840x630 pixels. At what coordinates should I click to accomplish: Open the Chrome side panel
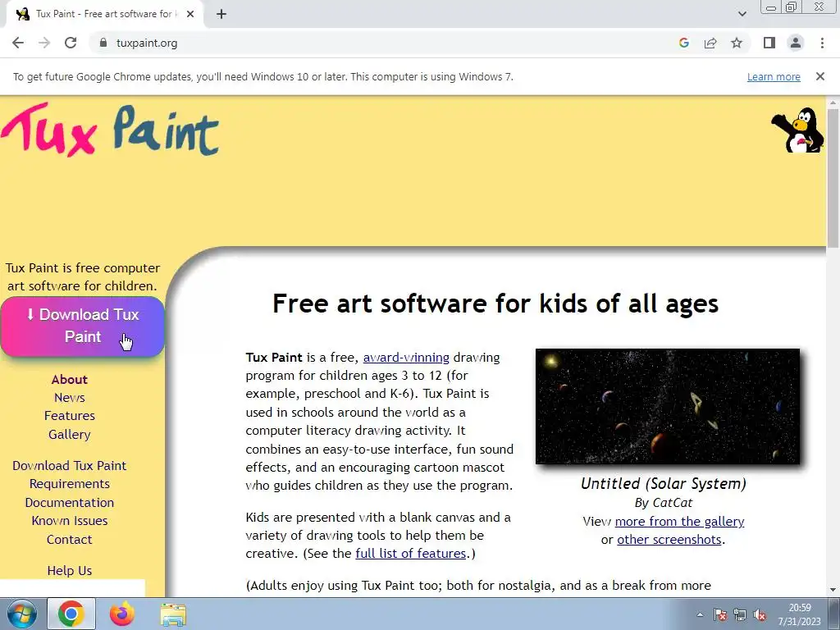pyautogui.click(x=769, y=43)
